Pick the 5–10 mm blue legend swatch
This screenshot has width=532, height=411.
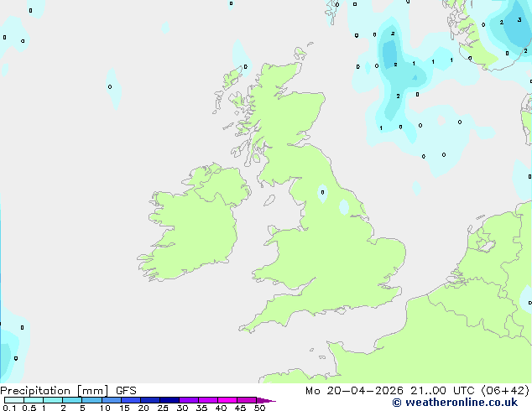coord(91,400)
